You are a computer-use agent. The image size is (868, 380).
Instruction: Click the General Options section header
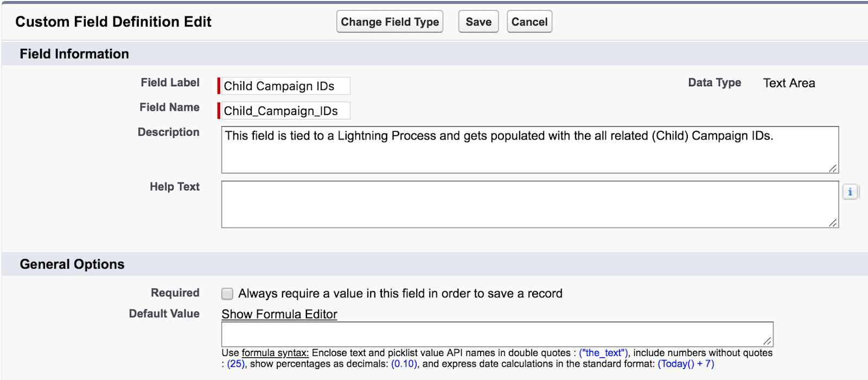click(72, 264)
